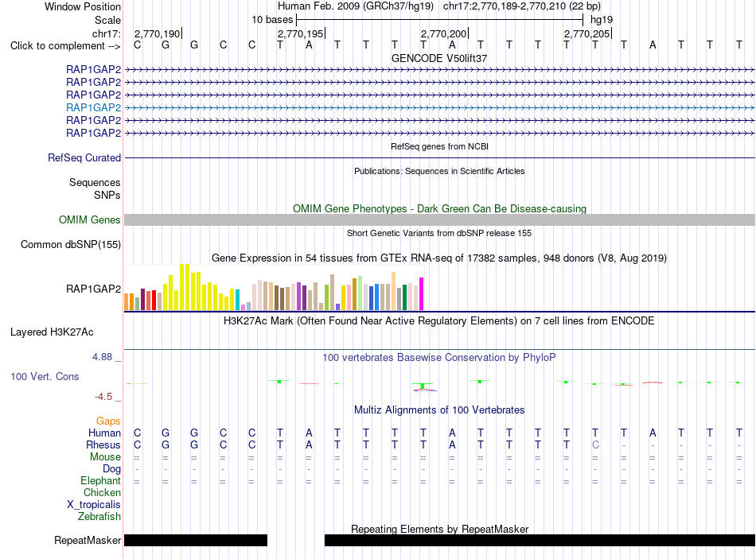Open 'Repeating Elements by RepeatMasker' track title
The height and width of the screenshot is (559, 756).
(439, 529)
